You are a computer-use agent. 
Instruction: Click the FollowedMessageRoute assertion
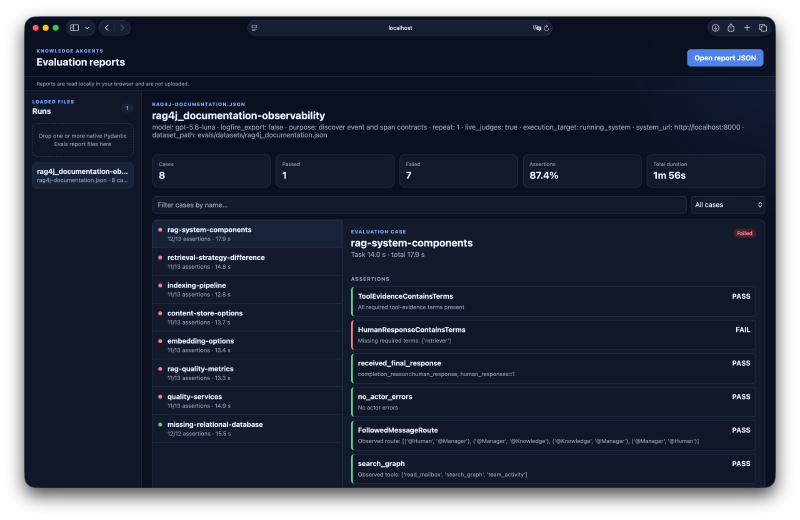(553, 435)
